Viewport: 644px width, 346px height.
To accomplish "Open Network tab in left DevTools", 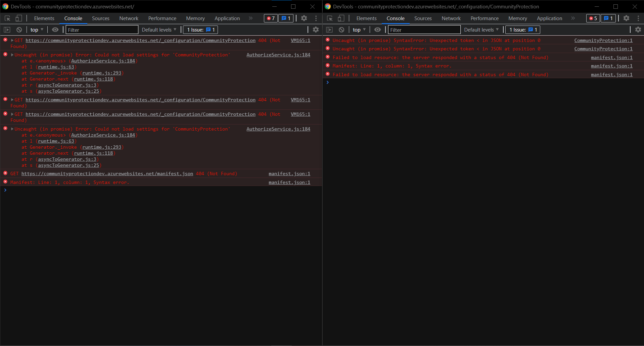I will pyautogui.click(x=129, y=18).
